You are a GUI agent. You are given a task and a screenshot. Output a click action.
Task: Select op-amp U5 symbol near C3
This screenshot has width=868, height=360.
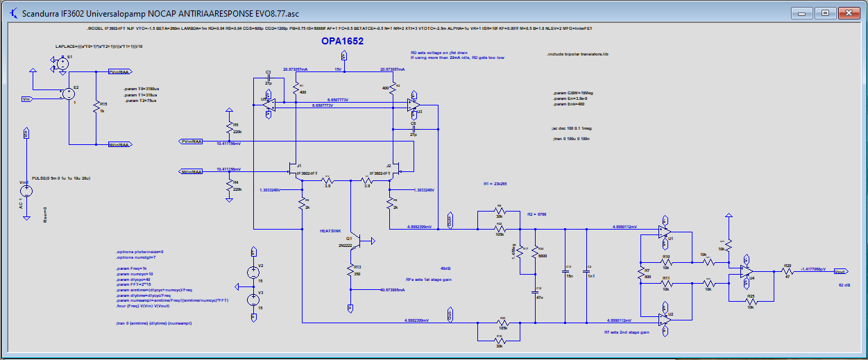(x=269, y=104)
